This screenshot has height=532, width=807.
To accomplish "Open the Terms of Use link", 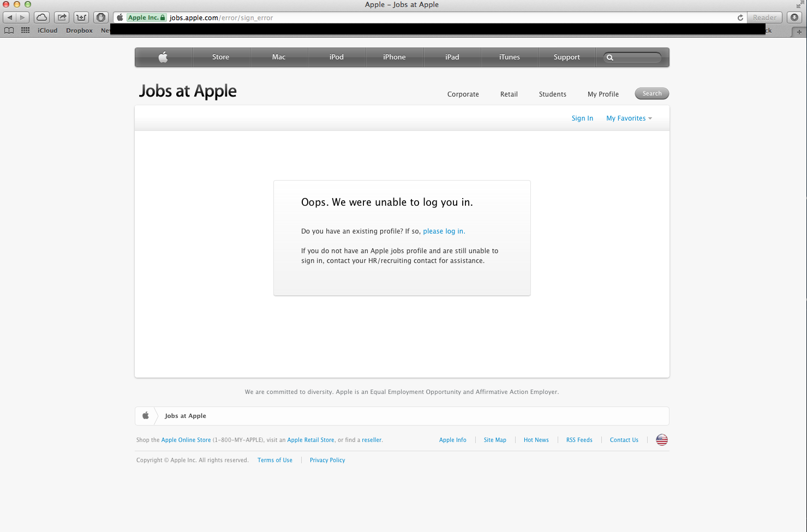I will (x=275, y=460).
